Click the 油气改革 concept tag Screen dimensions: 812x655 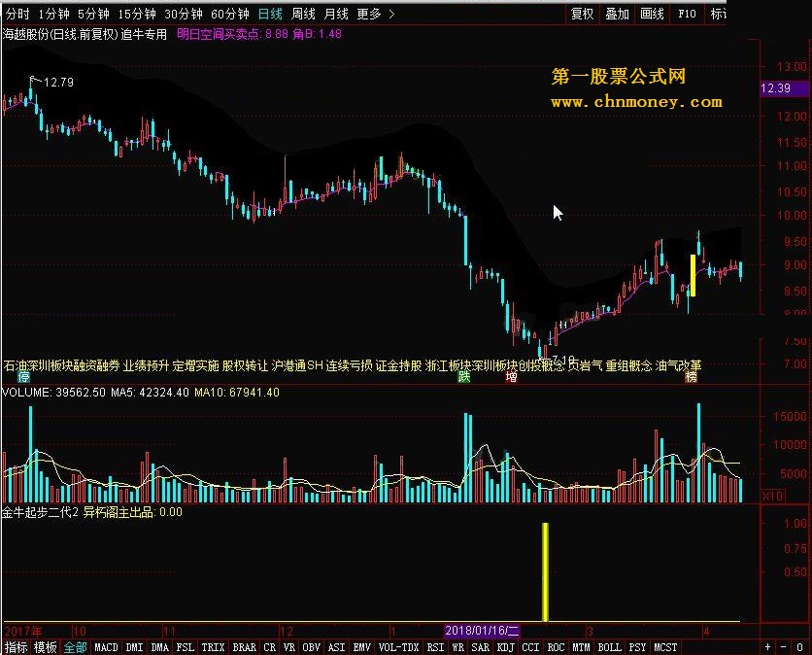pyautogui.click(x=678, y=365)
